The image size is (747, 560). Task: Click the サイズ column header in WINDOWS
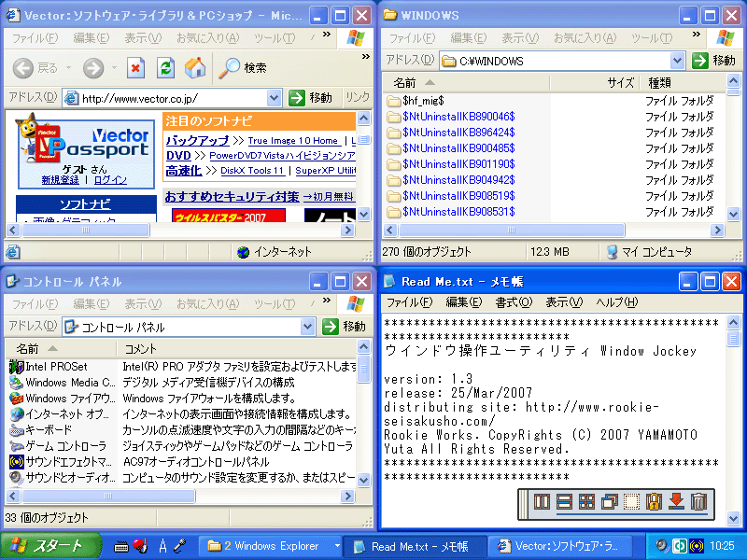(x=594, y=83)
